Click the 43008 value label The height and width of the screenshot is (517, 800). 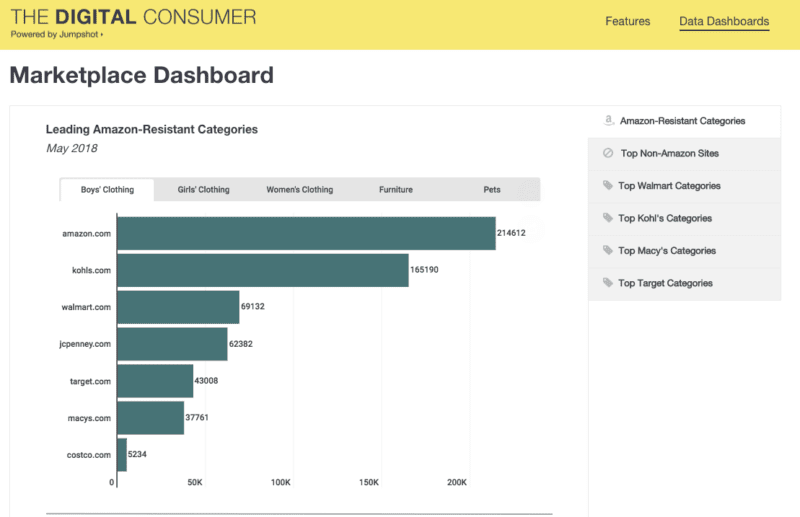(x=206, y=380)
